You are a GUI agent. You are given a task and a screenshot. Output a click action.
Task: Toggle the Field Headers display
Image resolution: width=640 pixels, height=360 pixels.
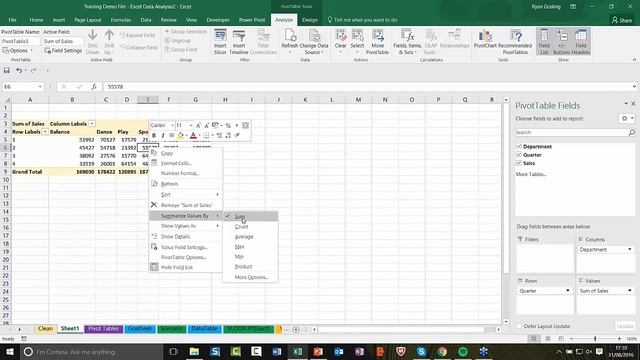coord(581,42)
